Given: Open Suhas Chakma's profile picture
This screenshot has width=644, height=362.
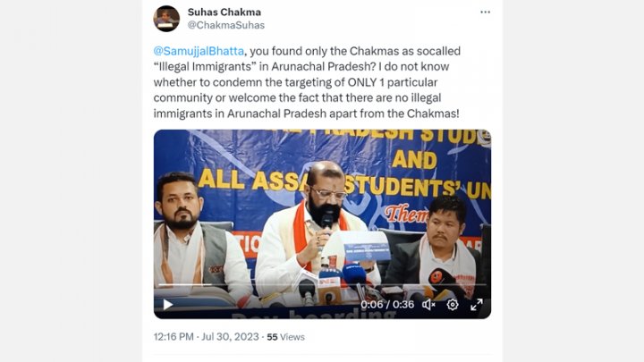Looking at the screenshot, I should click(166, 19).
